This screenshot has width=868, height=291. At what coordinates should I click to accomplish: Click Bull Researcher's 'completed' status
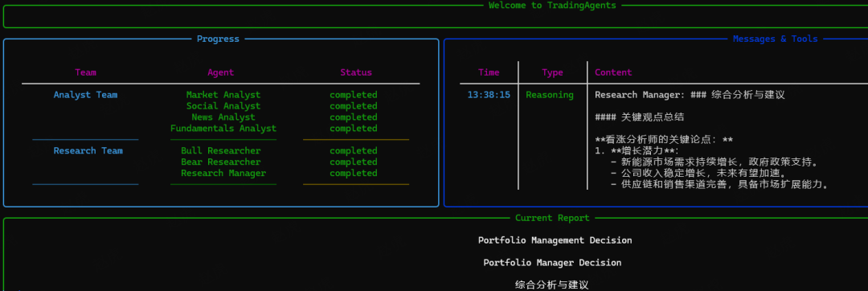[353, 150]
